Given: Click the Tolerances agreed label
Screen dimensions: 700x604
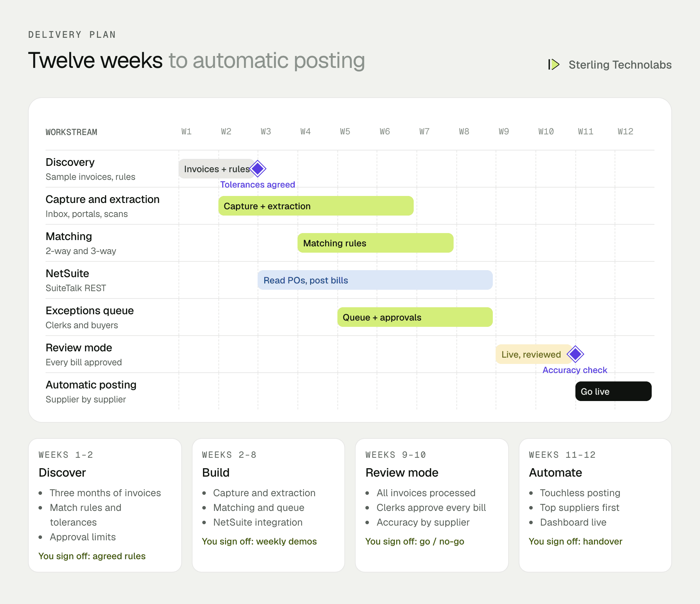Looking at the screenshot, I should pos(258,184).
